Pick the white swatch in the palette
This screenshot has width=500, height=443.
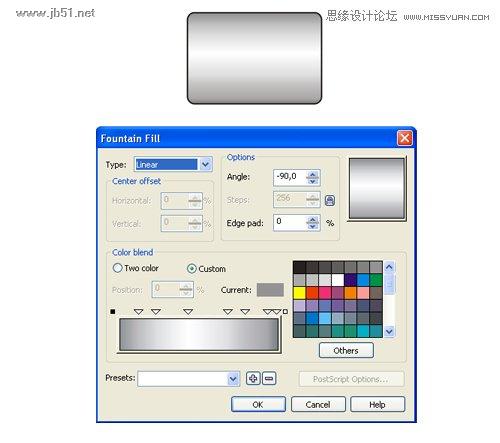coord(337,280)
